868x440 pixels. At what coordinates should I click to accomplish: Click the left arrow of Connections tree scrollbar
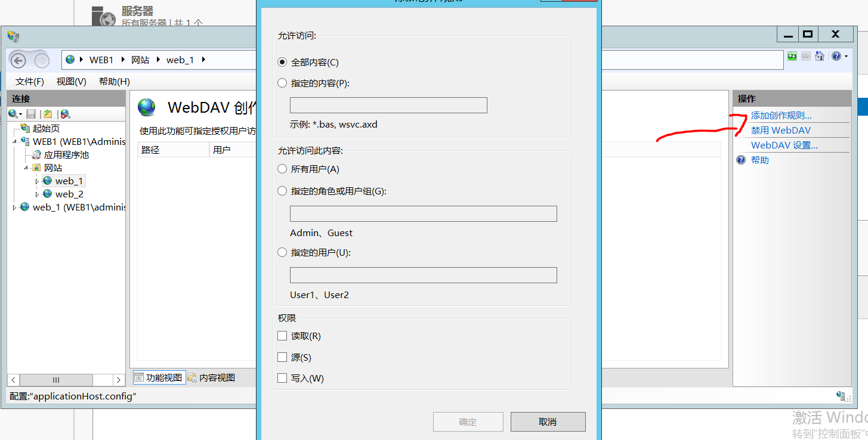point(13,380)
